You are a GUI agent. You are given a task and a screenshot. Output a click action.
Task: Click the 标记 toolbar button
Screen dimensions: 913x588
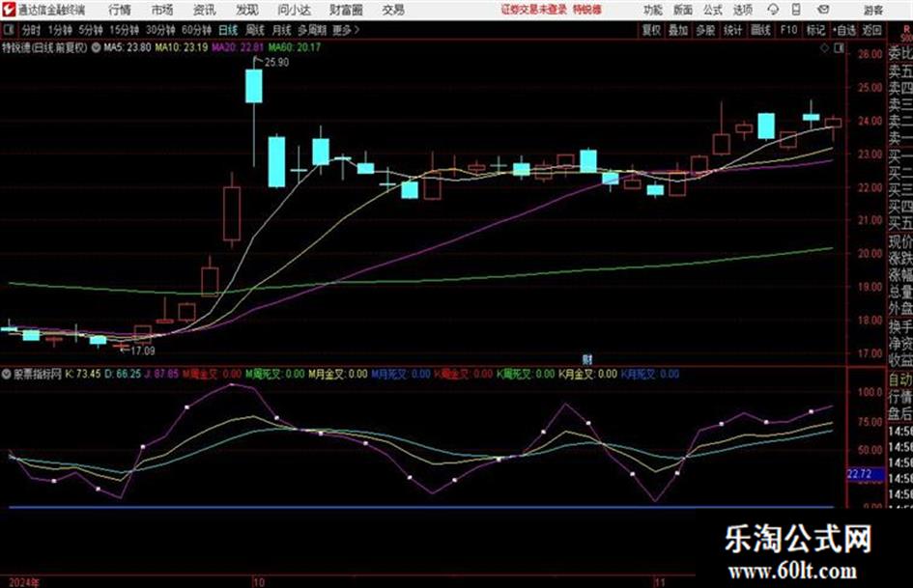[815, 30]
